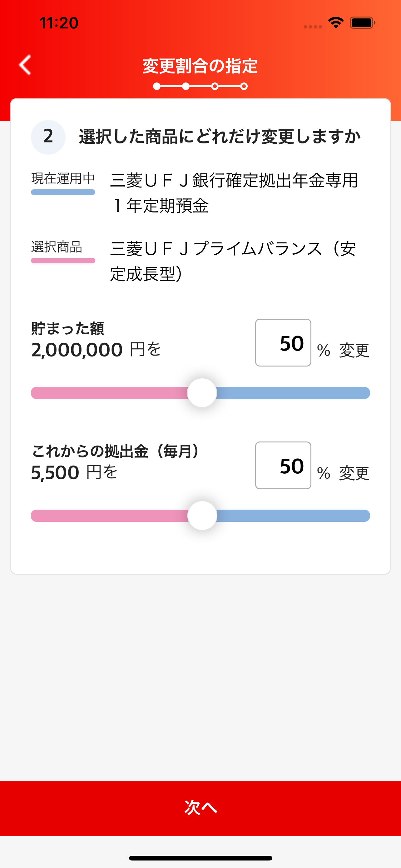Tap the step number 2 badge
The height and width of the screenshot is (868, 401).
tap(48, 137)
